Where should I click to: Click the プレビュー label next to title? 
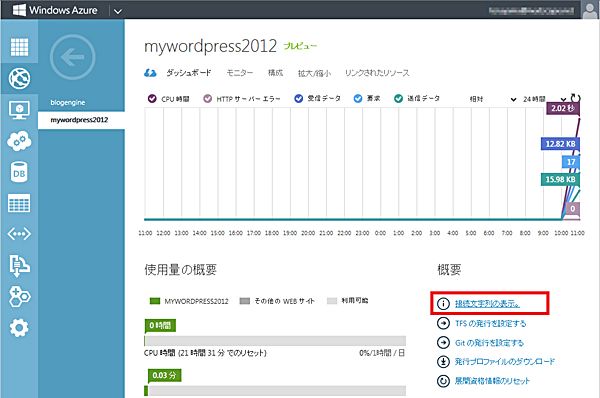tap(300, 46)
